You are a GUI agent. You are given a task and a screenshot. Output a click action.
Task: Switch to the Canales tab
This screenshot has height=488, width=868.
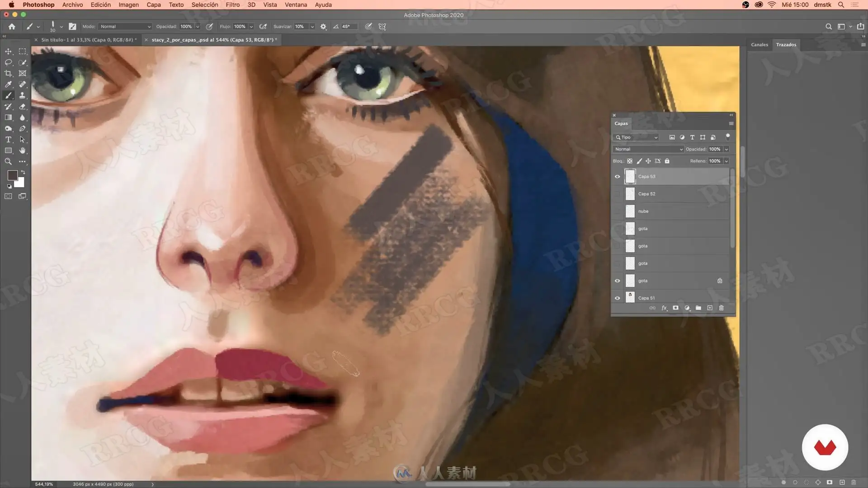pyautogui.click(x=759, y=45)
